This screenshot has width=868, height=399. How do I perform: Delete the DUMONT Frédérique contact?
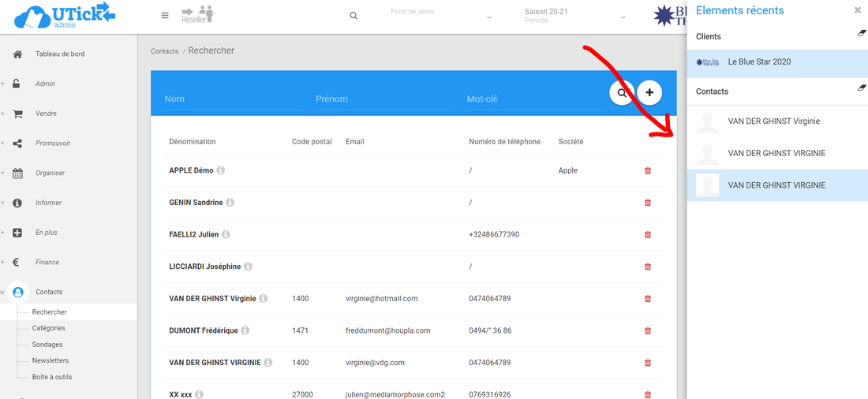(648, 331)
